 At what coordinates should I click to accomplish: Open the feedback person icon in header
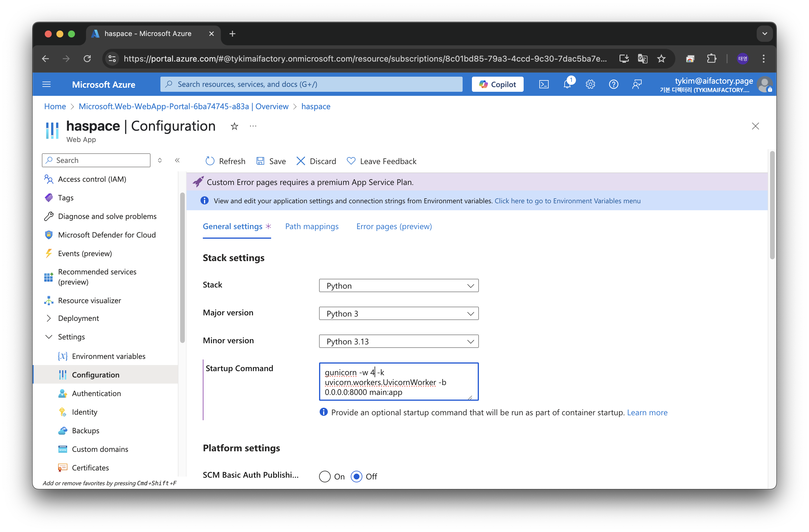tap(637, 84)
